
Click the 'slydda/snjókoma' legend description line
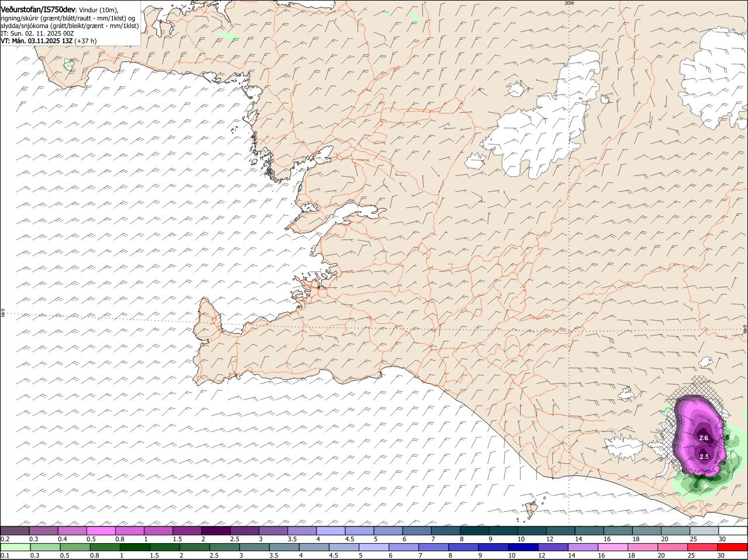point(70,26)
